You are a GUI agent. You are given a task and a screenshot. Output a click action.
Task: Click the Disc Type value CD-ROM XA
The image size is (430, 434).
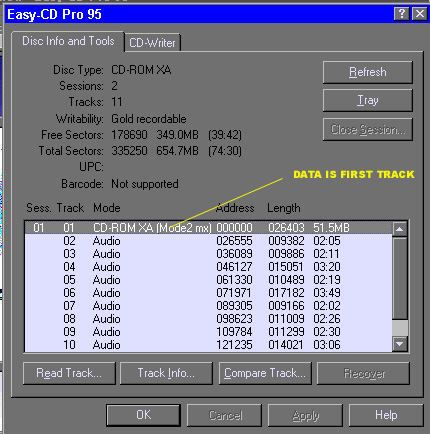pyautogui.click(x=141, y=70)
